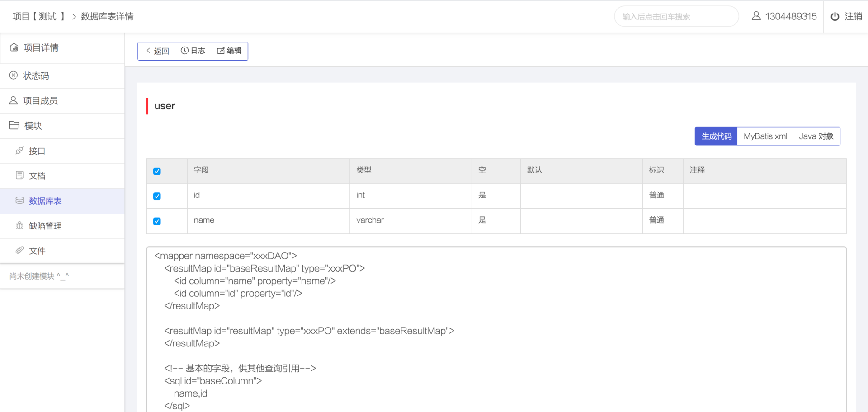Open the 日志 log view
This screenshot has height=412, width=868.
tap(193, 51)
